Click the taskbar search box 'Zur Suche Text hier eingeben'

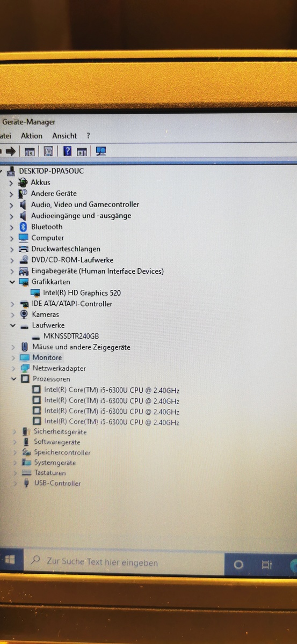[x=124, y=562]
